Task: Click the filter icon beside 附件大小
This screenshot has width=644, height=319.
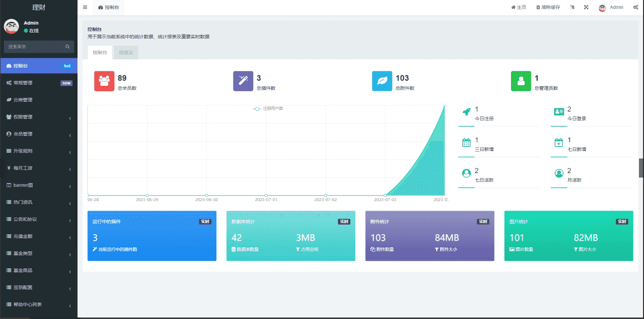Action: tap(437, 249)
